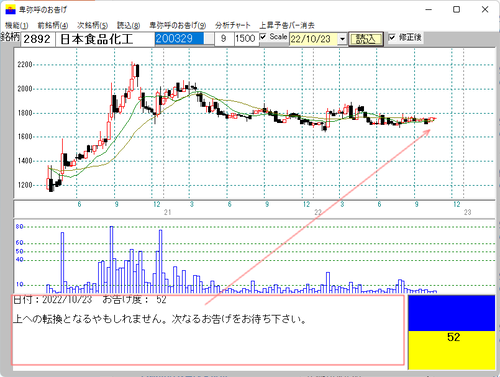500x377 pixels.
Task: Click the stock code field 2892
Action: pos(38,39)
